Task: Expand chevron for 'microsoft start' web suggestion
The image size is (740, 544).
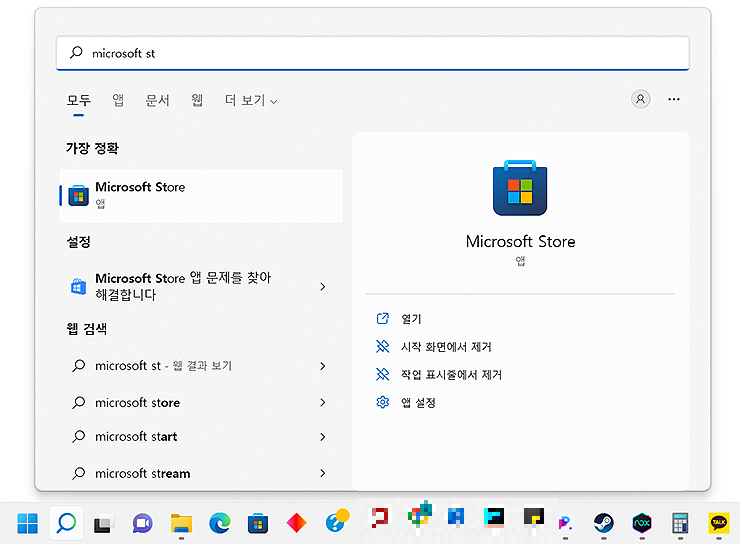Action: pos(323,437)
